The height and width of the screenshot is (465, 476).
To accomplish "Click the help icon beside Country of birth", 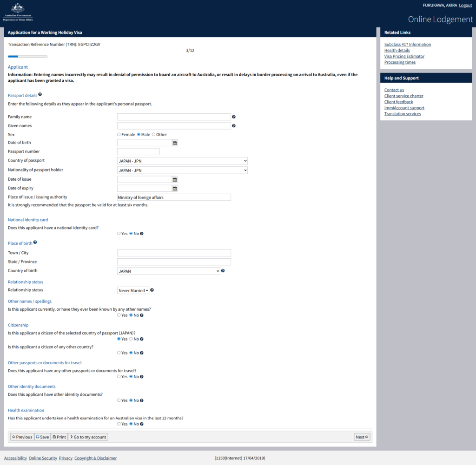I will coord(223,270).
